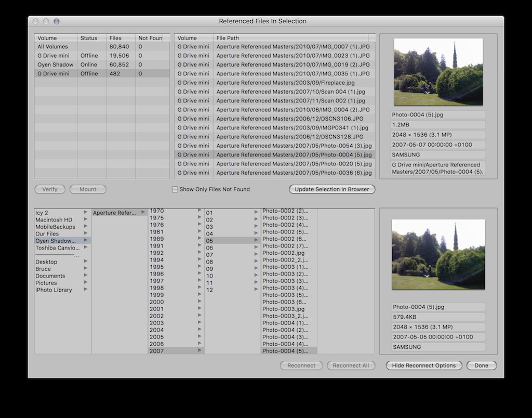Select the 2003/09/IMGP0341 (1).jpg row

(275, 128)
